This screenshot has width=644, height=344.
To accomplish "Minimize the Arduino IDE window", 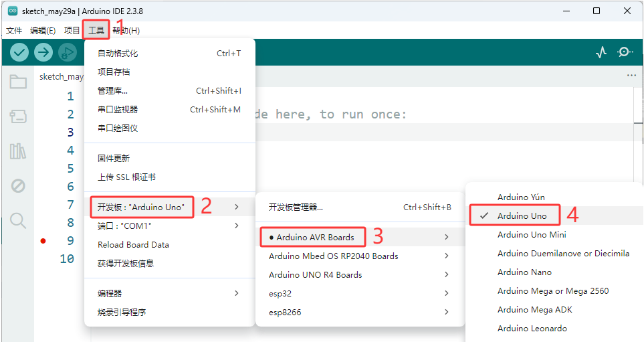I will pos(566,11).
